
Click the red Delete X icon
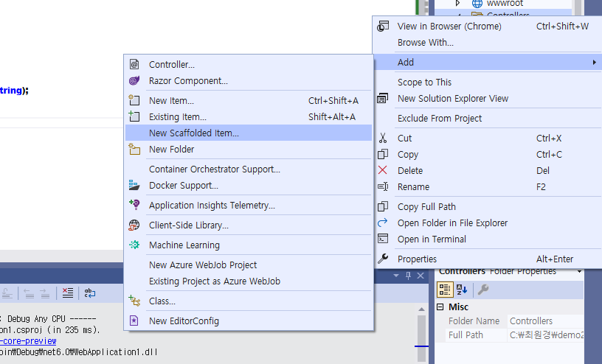[x=382, y=170]
